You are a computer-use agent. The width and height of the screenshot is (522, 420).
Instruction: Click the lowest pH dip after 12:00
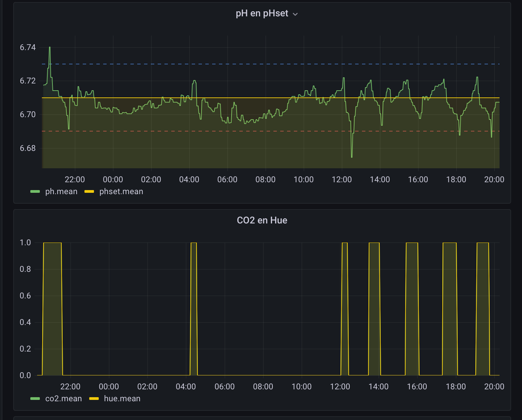[352, 156]
